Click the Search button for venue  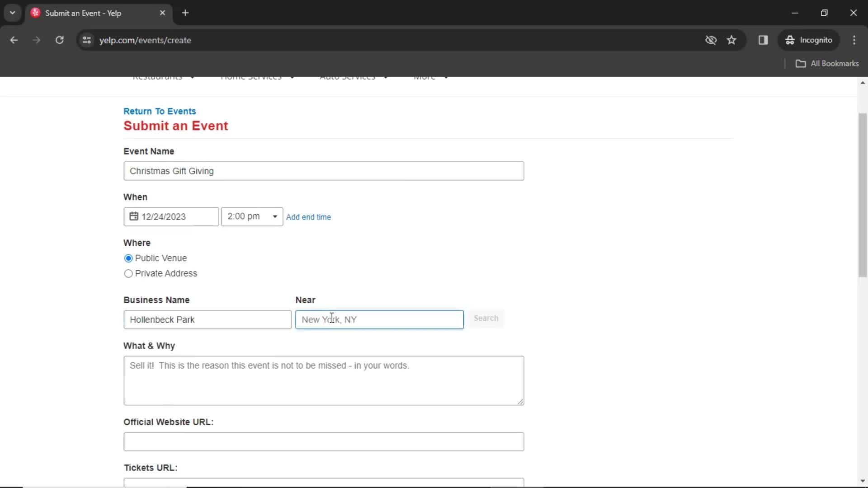tap(486, 318)
